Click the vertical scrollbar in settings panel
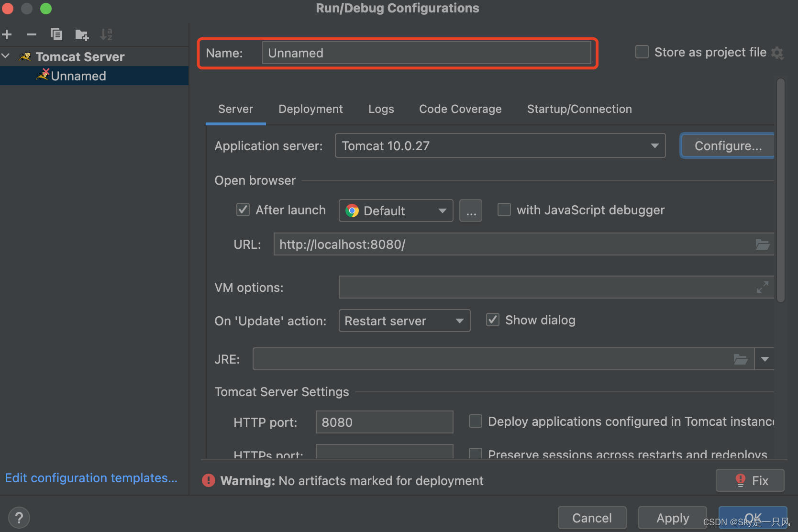The image size is (798, 532). [x=781, y=190]
